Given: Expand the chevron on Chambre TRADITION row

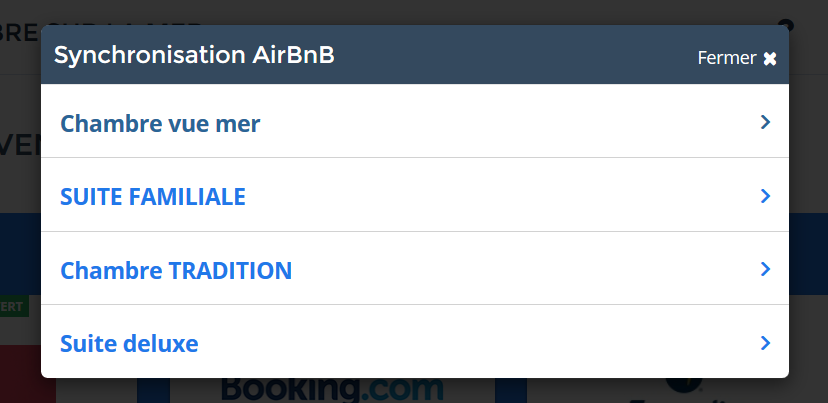Looking at the screenshot, I should pos(765,269).
